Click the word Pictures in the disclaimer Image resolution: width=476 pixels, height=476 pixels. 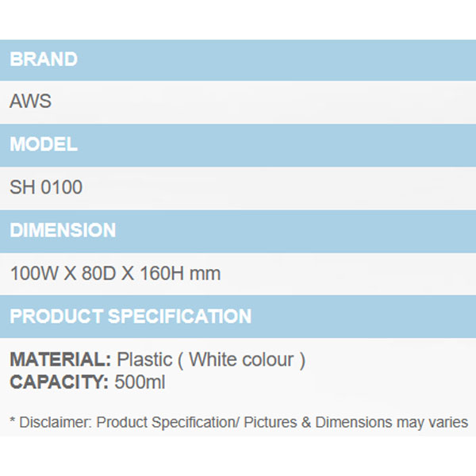(x=270, y=422)
